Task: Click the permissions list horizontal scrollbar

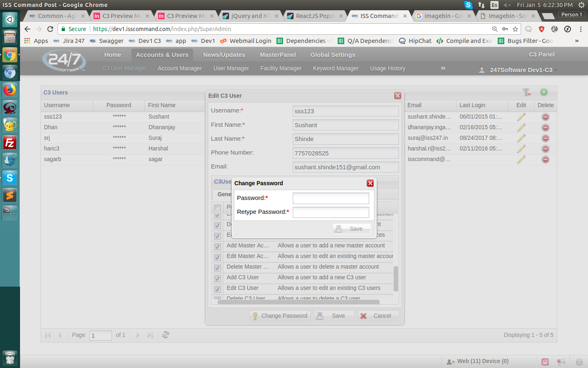Action: tap(298, 302)
